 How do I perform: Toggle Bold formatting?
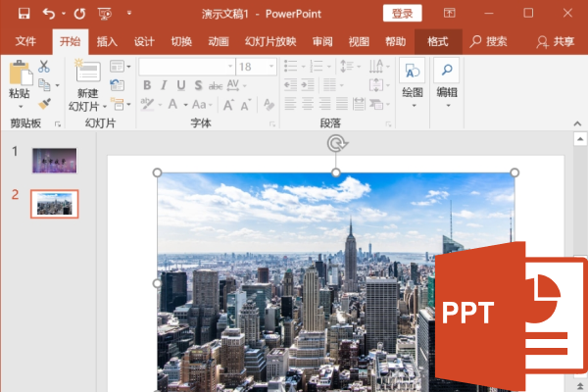tap(147, 85)
